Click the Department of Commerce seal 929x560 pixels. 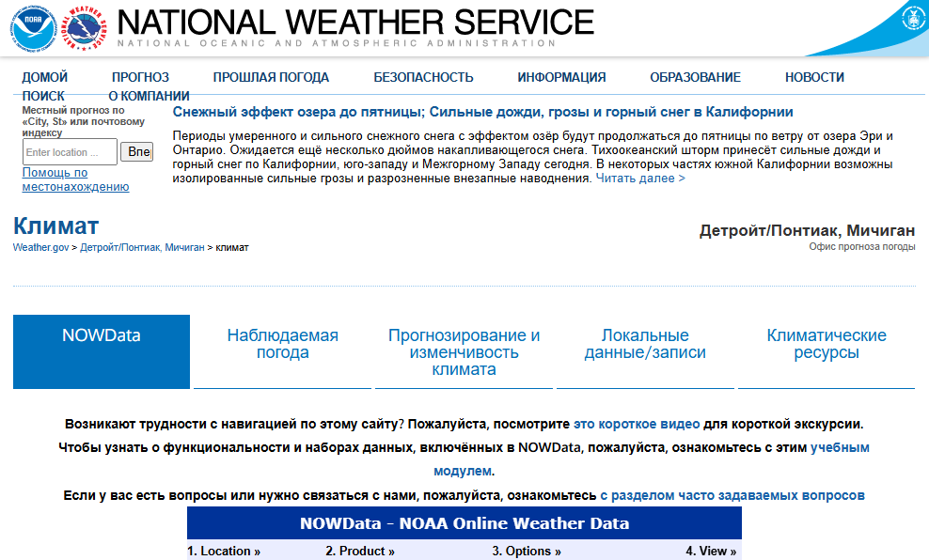click(x=913, y=18)
